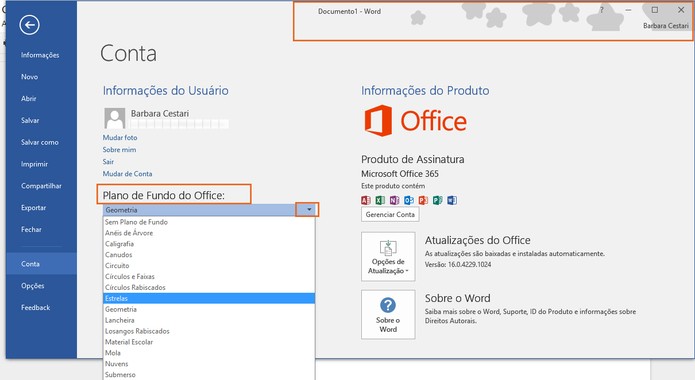This screenshot has width=695, height=380.
Task: Click the Documento1 - Word title
Action: click(x=349, y=12)
